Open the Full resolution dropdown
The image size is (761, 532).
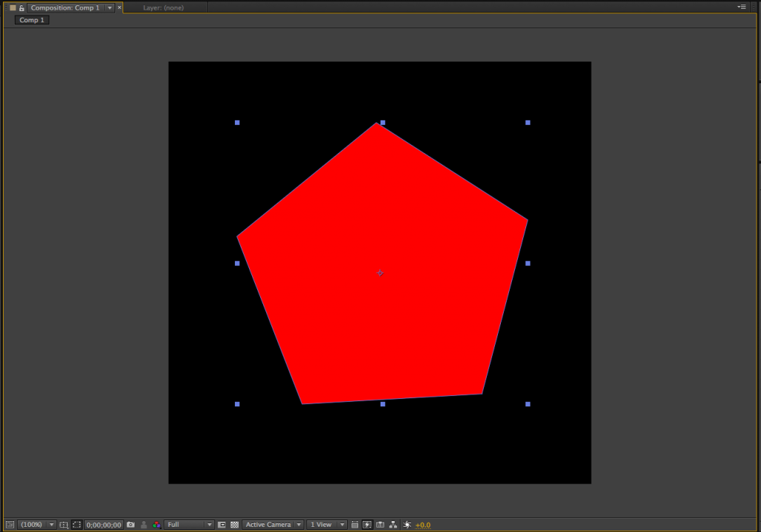tap(189, 525)
